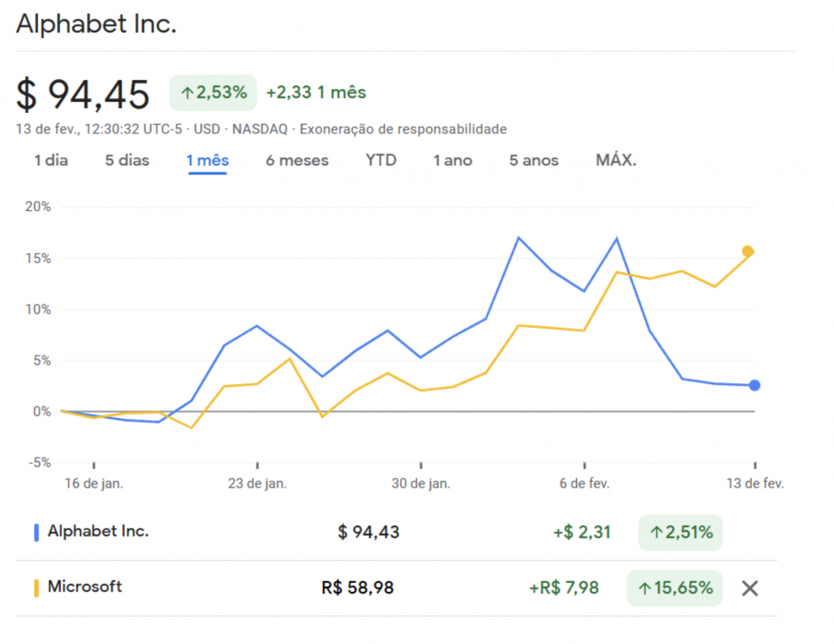The height and width of the screenshot is (644, 834).
Task: Click the $ 94,43 value in Alphabet row
Action: click(x=368, y=533)
